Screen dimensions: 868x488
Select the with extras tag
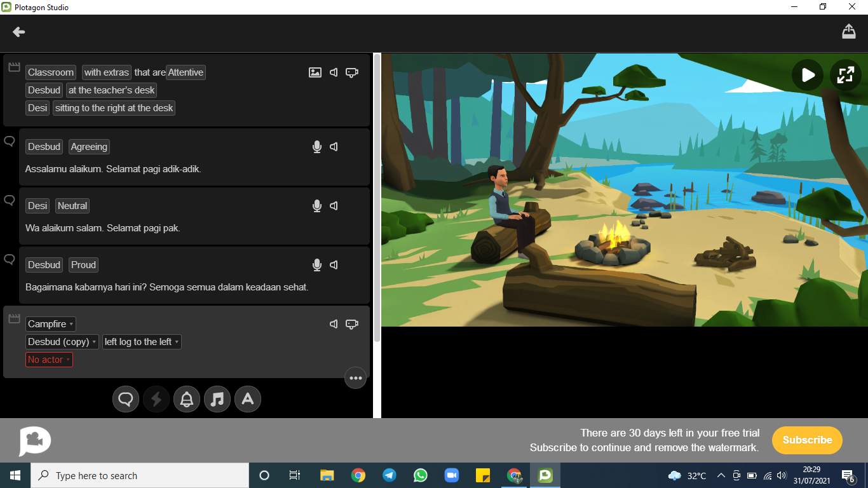click(107, 72)
